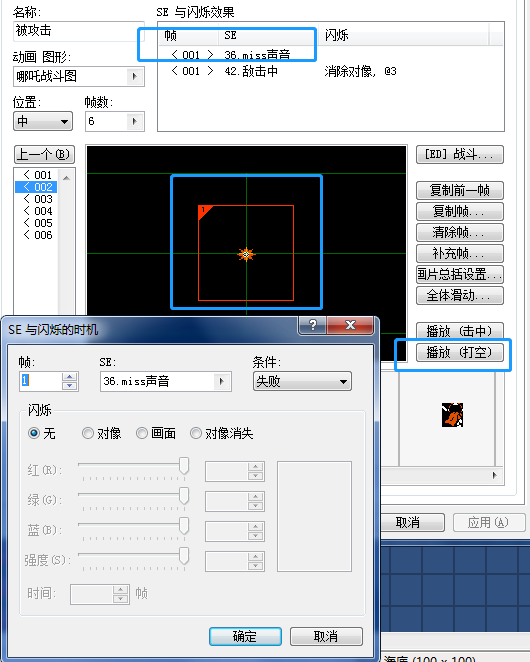
Task: Close the SE 与闪烁的时机 dialog
Action: 350,325
